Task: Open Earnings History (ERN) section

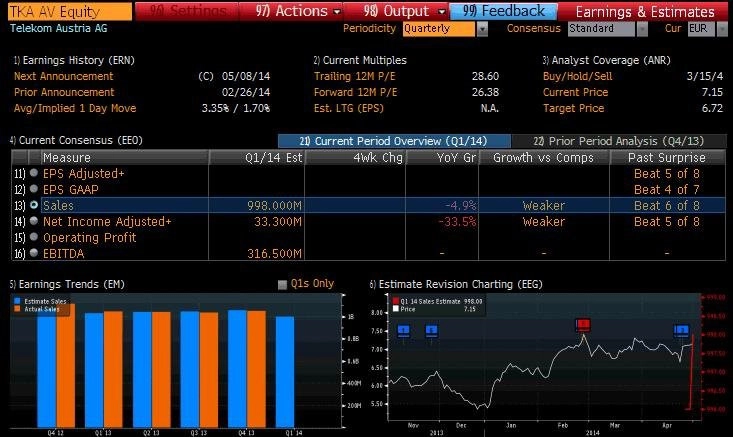Action: [x=74, y=60]
